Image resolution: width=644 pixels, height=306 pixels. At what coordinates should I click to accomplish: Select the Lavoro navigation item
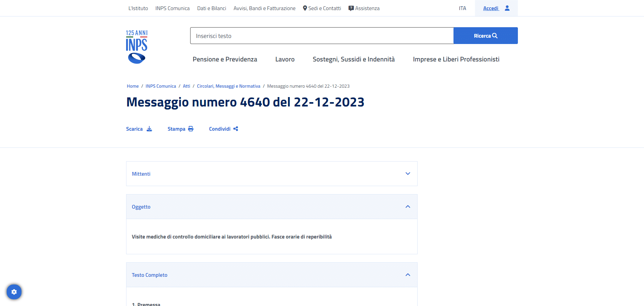285,59
